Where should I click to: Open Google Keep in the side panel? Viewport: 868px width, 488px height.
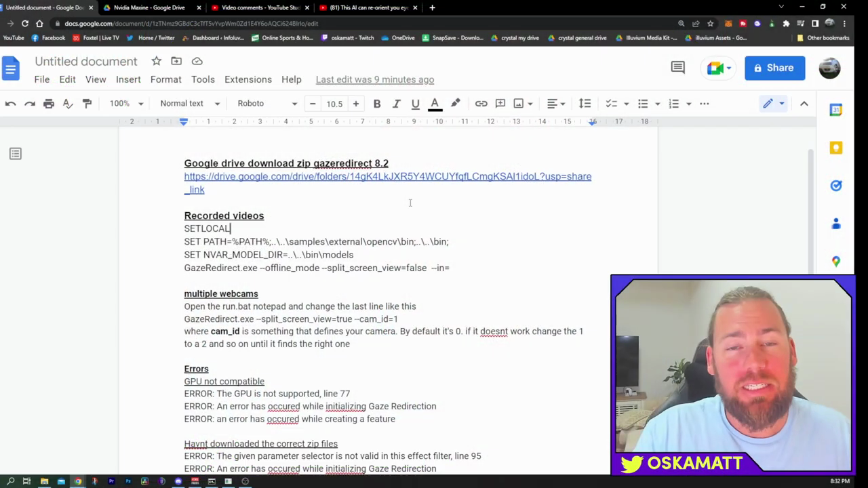pyautogui.click(x=836, y=148)
